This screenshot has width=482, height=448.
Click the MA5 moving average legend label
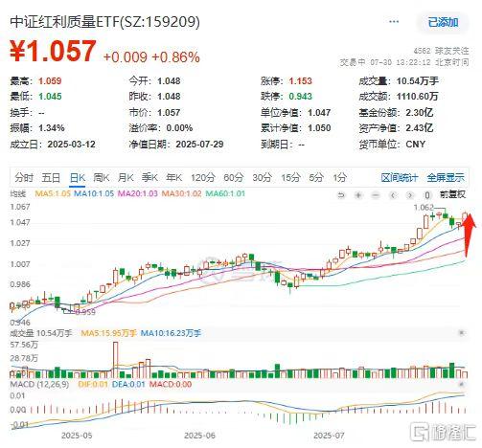53,193
